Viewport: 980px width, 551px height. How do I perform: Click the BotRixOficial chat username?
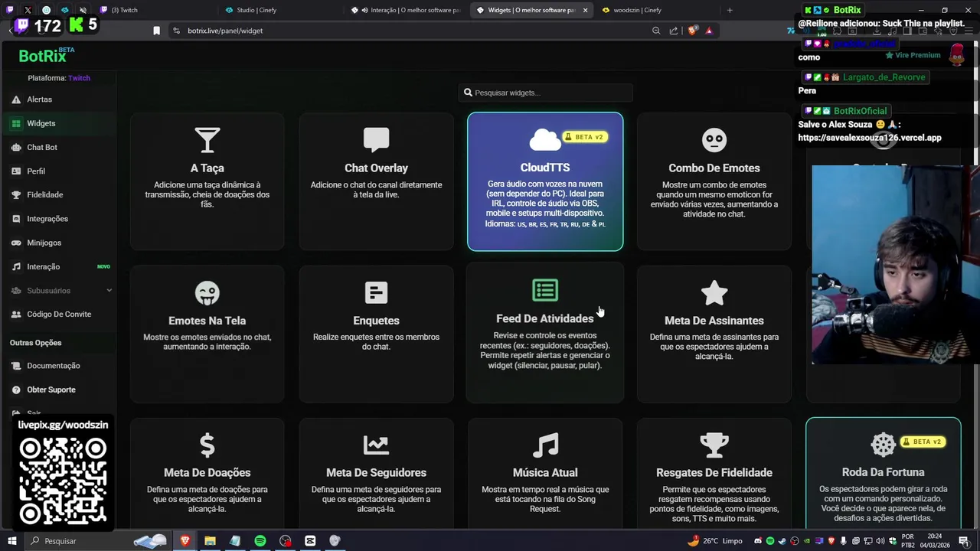(861, 111)
